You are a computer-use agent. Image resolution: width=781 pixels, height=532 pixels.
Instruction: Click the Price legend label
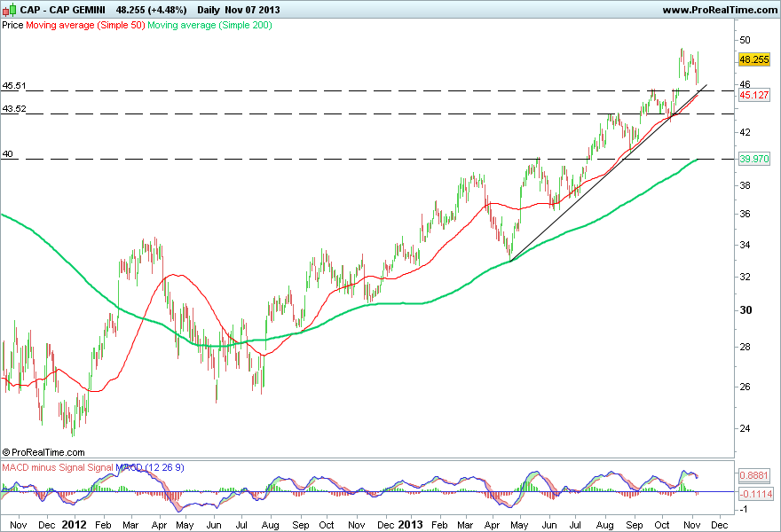[12, 25]
